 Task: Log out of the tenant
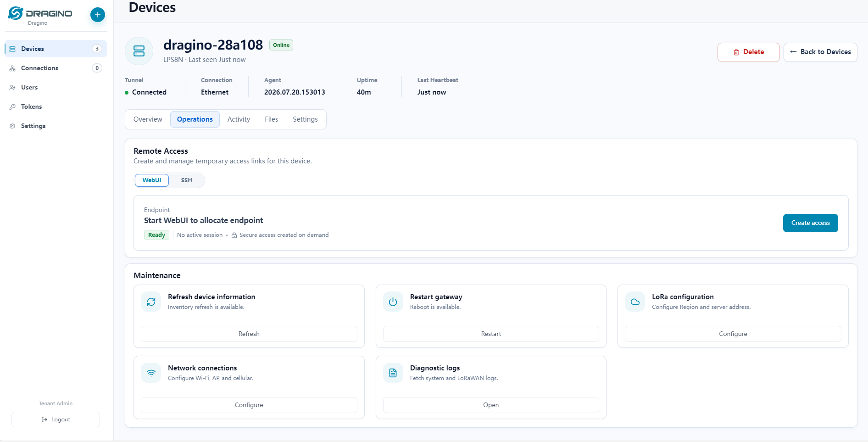click(x=56, y=420)
